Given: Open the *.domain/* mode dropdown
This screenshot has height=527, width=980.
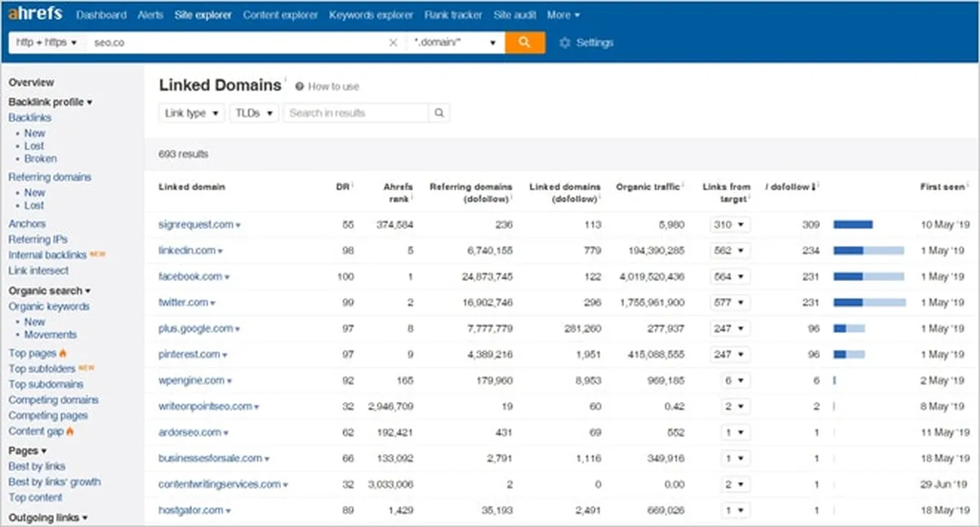Looking at the screenshot, I should (456, 42).
